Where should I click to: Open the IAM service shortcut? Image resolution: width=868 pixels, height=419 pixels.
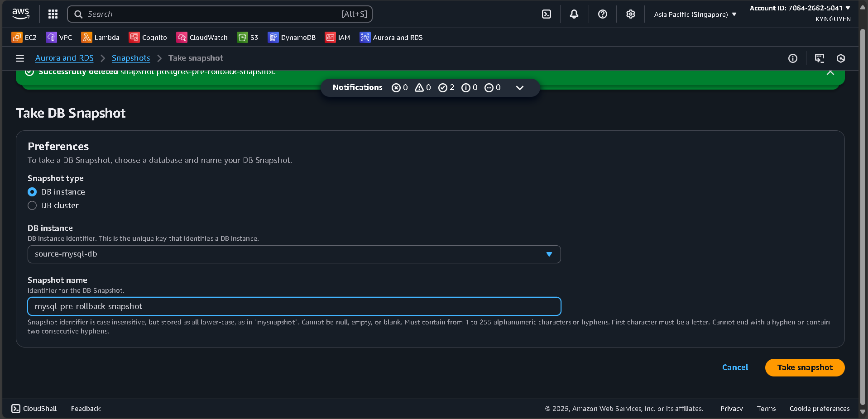337,37
